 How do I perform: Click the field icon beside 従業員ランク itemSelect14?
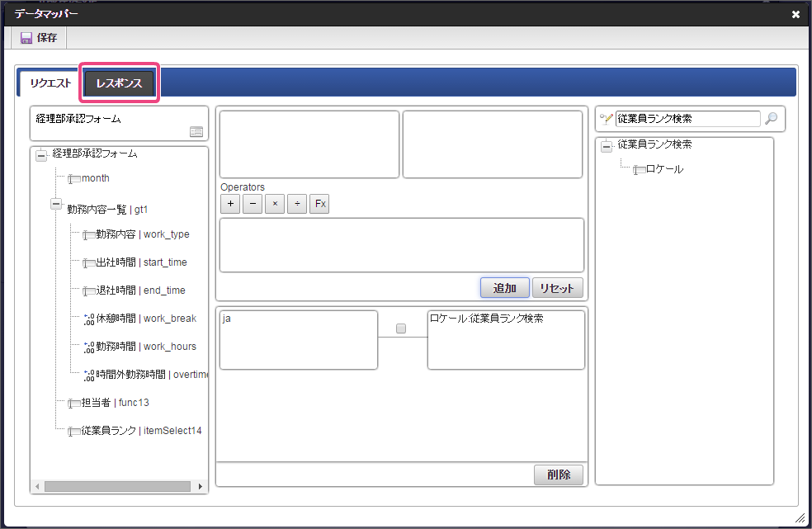click(x=74, y=431)
